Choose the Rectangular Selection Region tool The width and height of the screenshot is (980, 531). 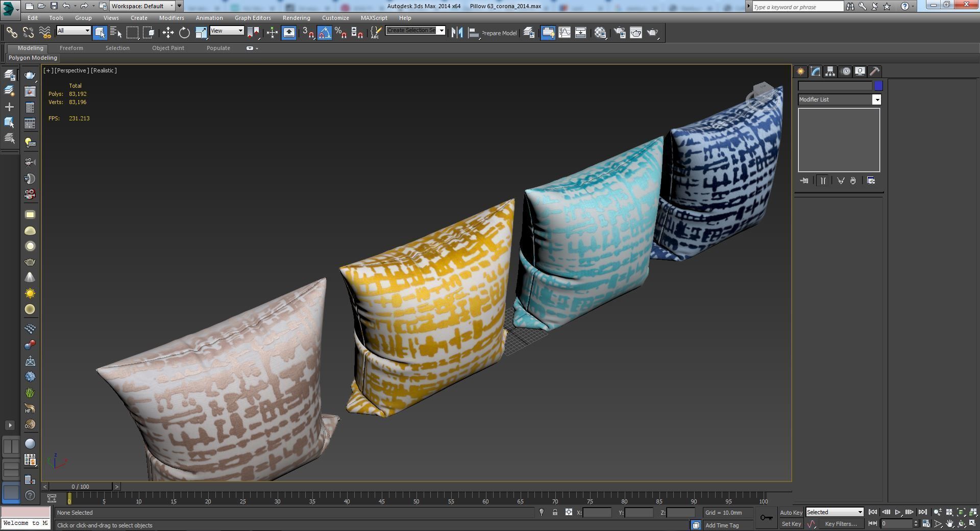click(x=132, y=33)
